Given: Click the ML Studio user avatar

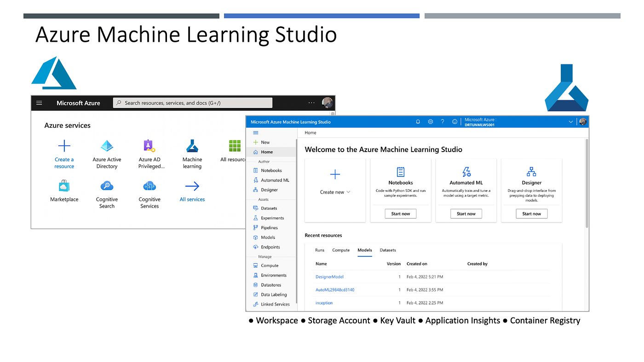Looking at the screenshot, I should 583,122.
